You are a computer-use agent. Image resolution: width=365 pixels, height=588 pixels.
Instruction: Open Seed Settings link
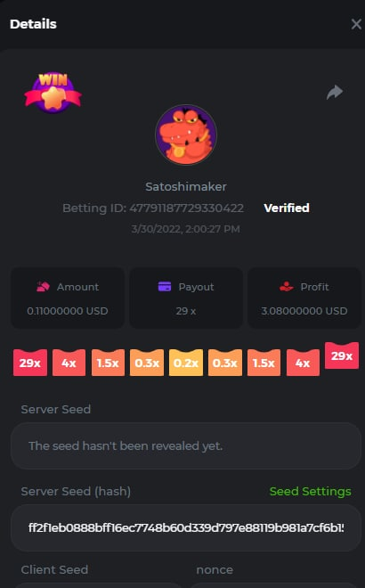[x=311, y=491]
